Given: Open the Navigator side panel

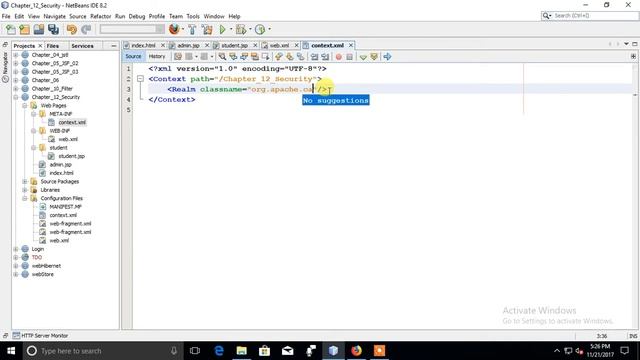Looking at the screenshot, I should coord(5,67).
